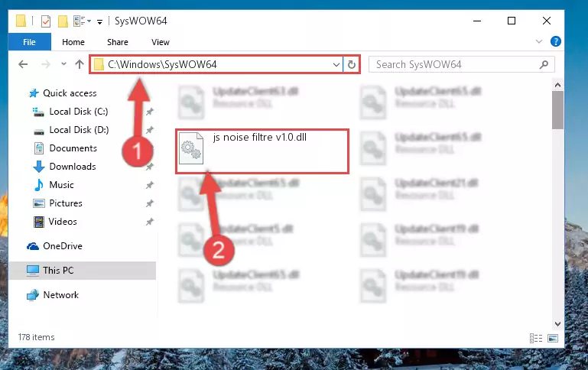Click scrollbar up arrow in file list
Image resolution: width=588 pixels, height=370 pixels.
(x=557, y=85)
